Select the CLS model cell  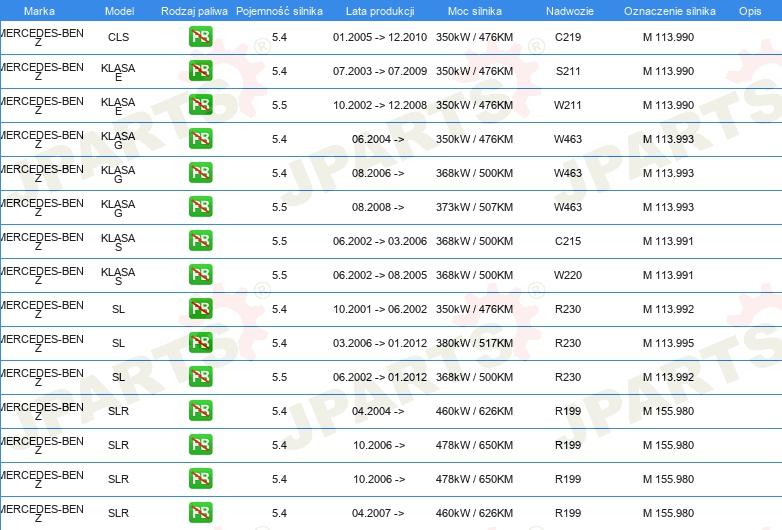coord(118,37)
